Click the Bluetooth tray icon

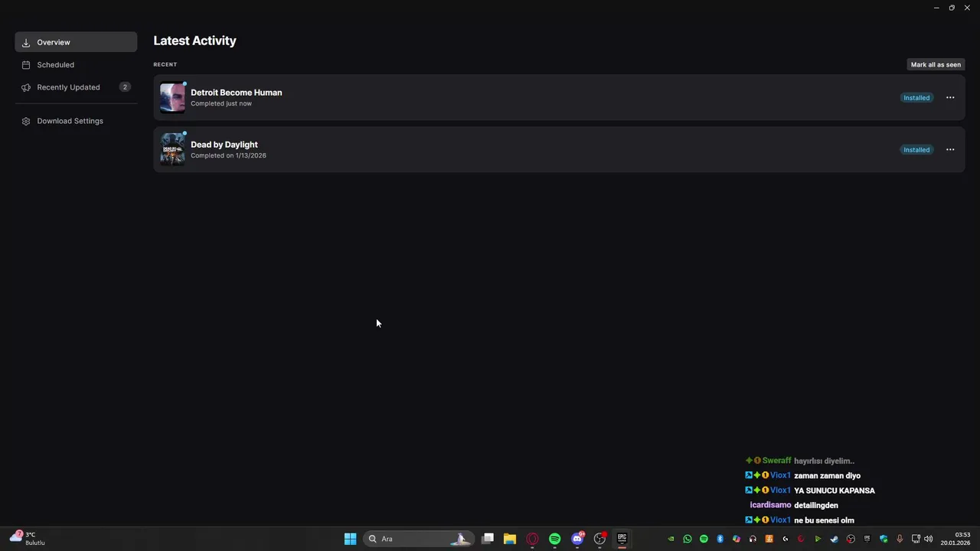point(720,539)
